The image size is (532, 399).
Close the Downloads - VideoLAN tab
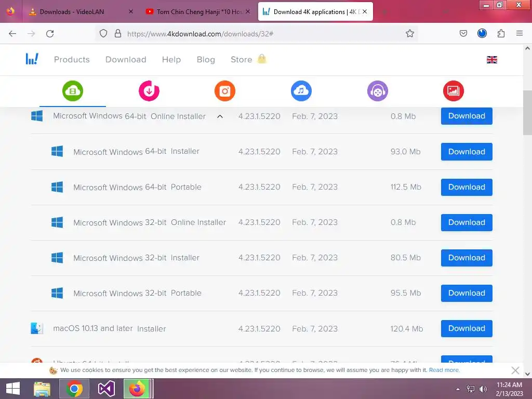click(x=131, y=11)
